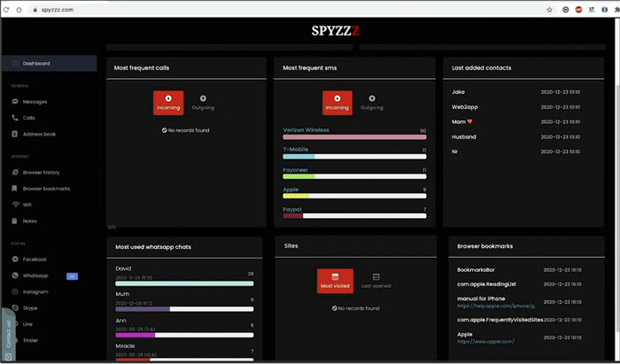Click the Notes clipboard icon
The height and width of the screenshot is (364, 620).
tap(15, 221)
